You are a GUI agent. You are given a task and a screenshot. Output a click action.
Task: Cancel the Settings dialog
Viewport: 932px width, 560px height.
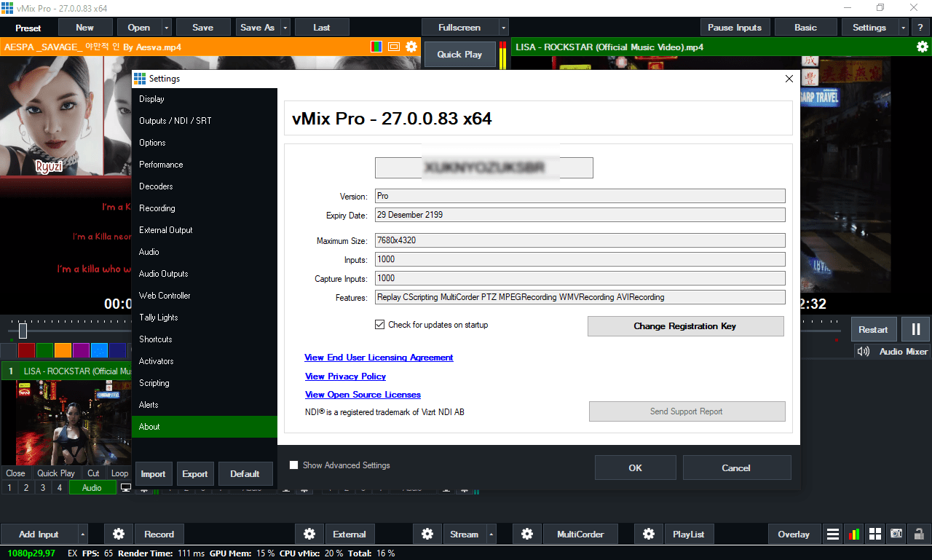pyautogui.click(x=736, y=468)
